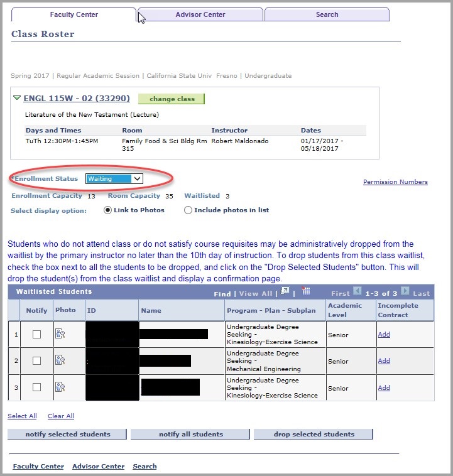Open the Enrollment Status dropdown
This screenshot has height=476, width=453.
point(114,178)
